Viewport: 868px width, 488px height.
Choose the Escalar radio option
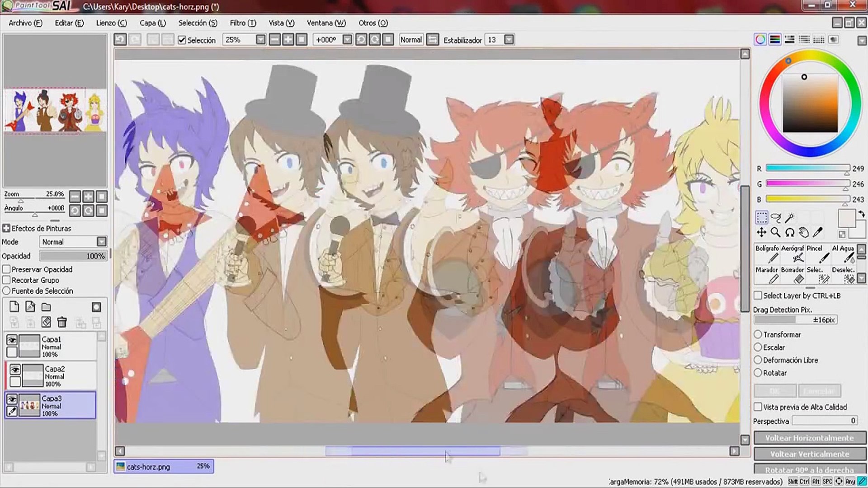point(758,347)
